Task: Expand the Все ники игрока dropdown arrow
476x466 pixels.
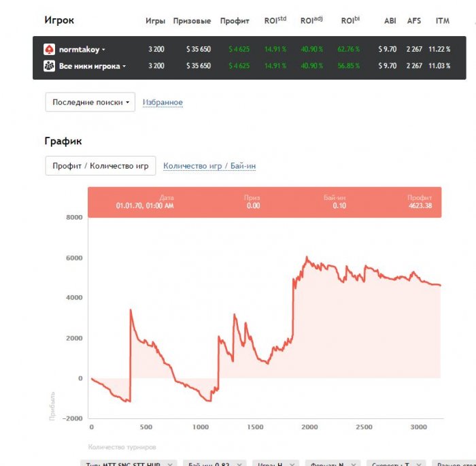Action: [x=124, y=67]
